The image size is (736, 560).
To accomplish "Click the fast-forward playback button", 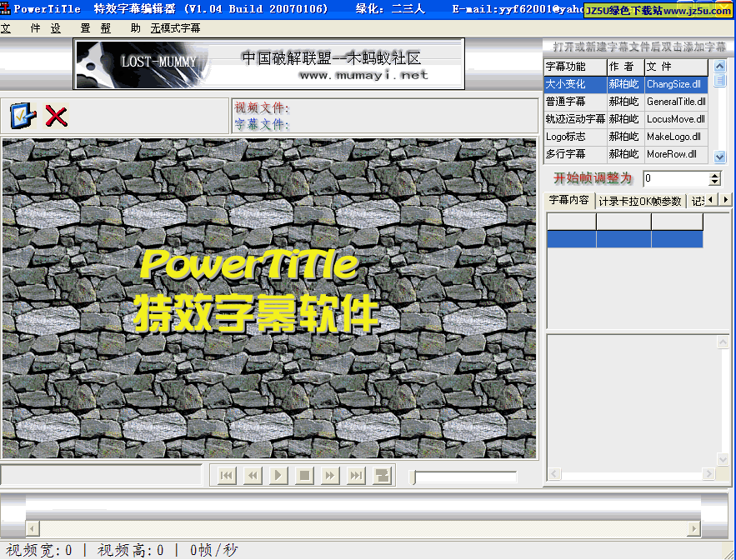I will tap(330, 476).
